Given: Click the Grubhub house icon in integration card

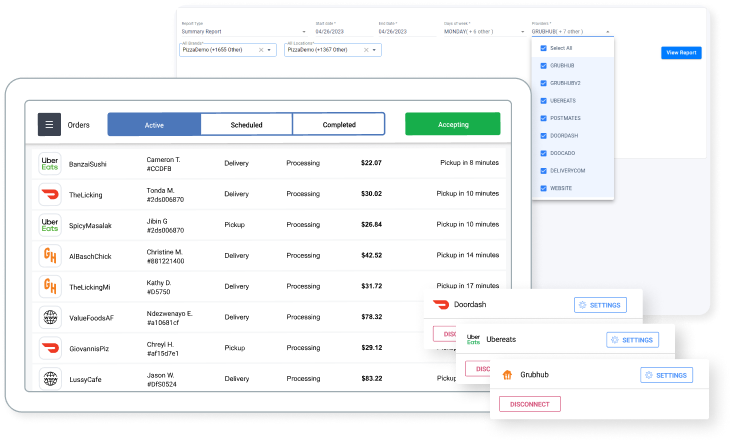Looking at the screenshot, I should coord(507,376).
